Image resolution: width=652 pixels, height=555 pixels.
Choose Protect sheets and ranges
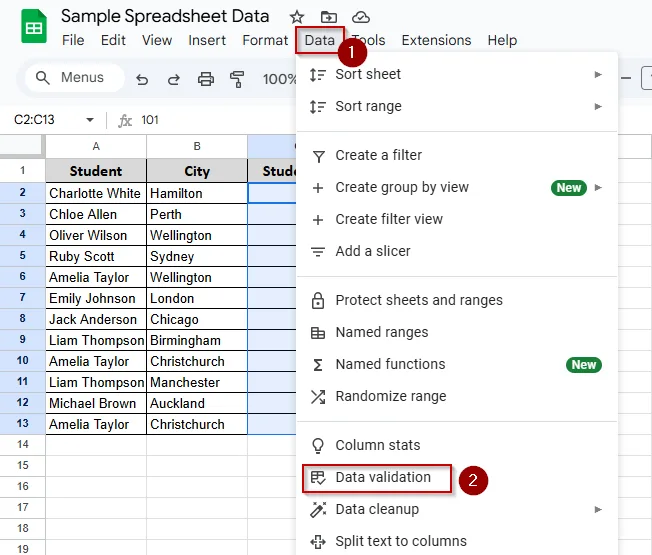[x=419, y=301]
